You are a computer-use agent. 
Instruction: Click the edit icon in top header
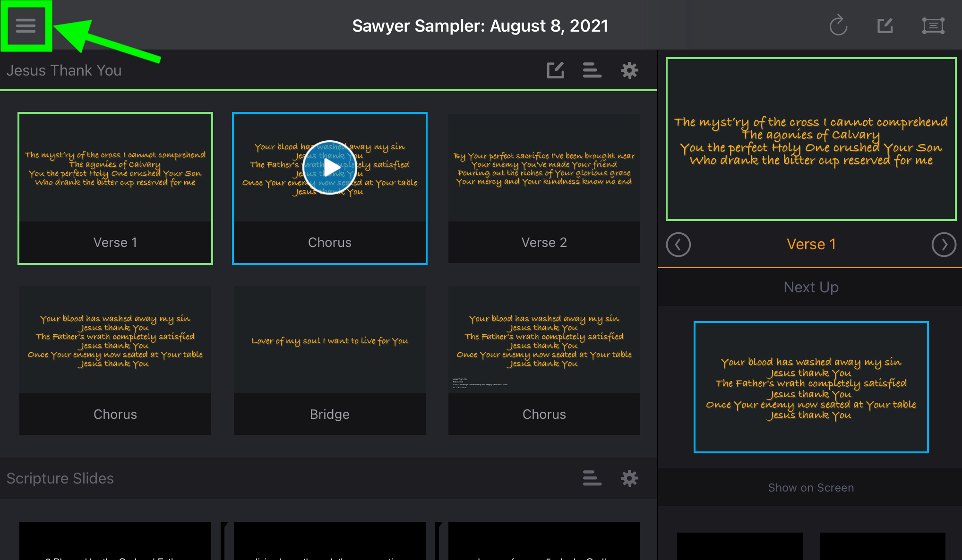click(x=885, y=25)
